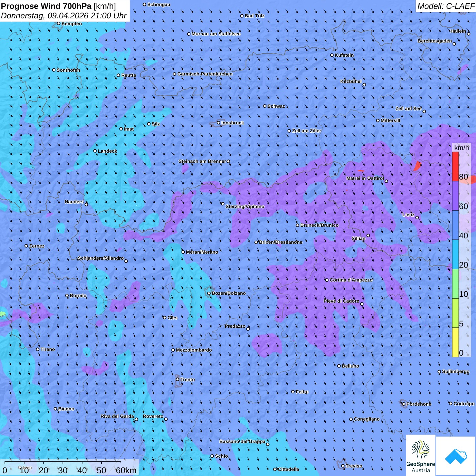
Task: Click the 'Berchtesgaden' label
Action: click(435, 41)
